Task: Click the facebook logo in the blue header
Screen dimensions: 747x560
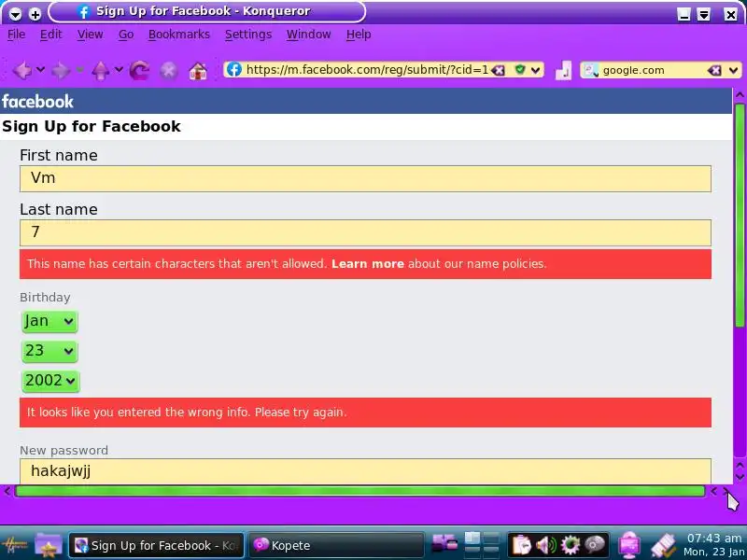Action: point(37,101)
